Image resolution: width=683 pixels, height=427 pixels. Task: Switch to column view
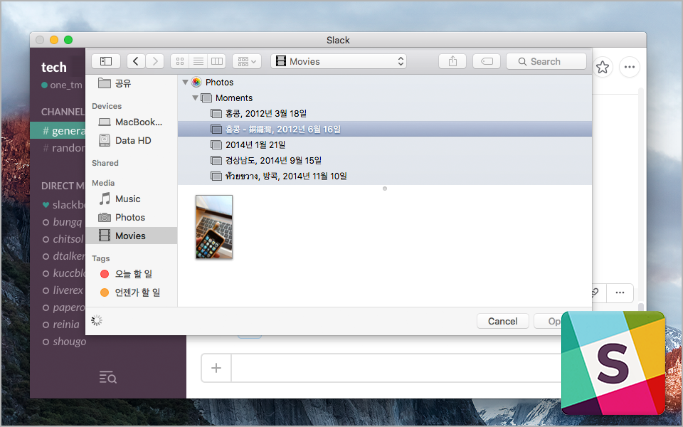216,61
